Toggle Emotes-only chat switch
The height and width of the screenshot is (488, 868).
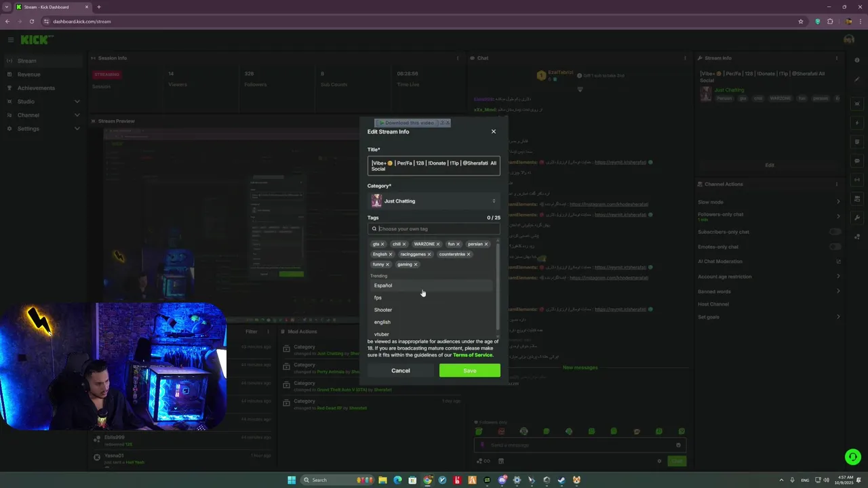(x=835, y=247)
